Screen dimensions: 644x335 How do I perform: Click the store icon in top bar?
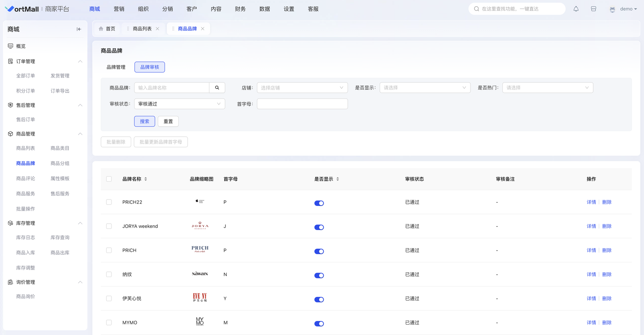pos(593,9)
